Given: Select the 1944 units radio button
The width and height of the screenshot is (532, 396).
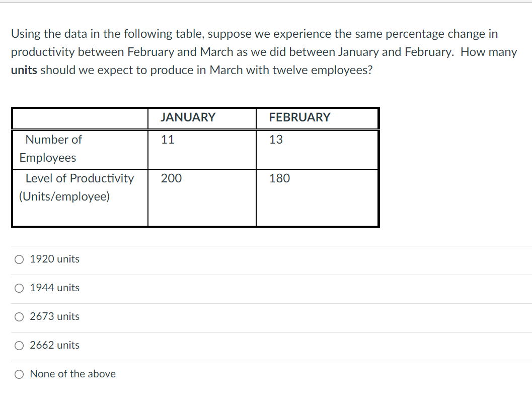Looking at the screenshot, I should point(19,288).
